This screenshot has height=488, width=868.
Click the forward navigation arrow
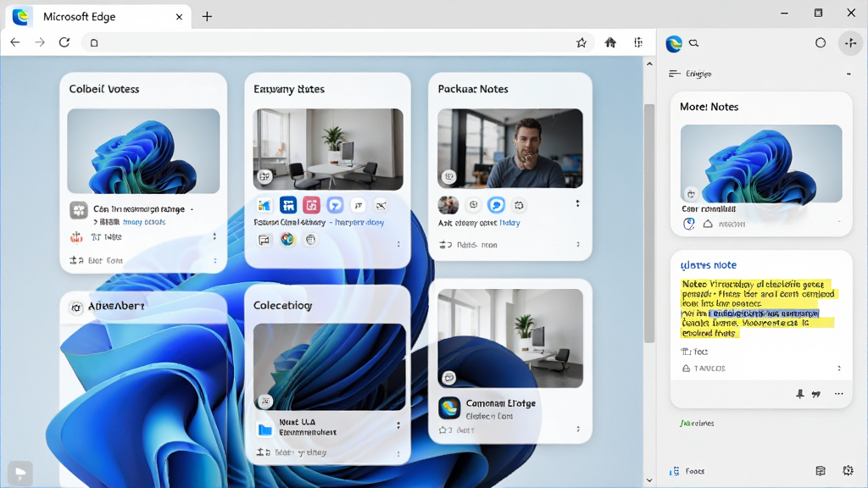[x=39, y=42]
